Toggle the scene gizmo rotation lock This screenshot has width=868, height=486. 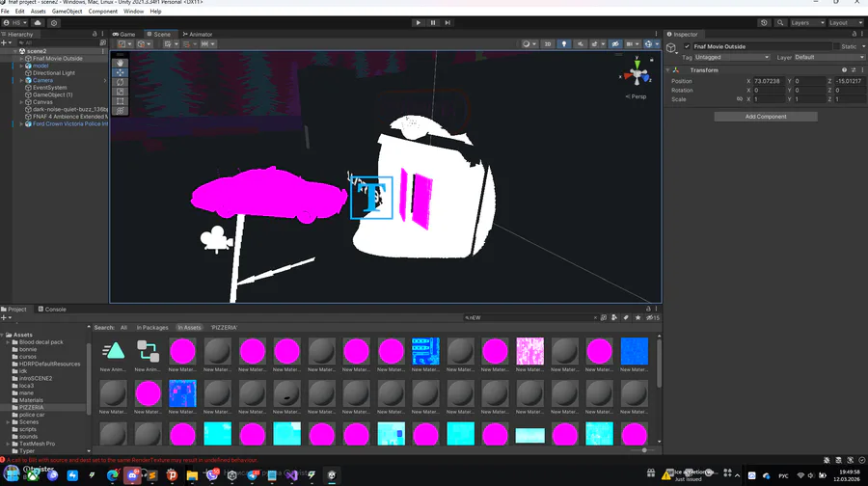coord(652,59)
